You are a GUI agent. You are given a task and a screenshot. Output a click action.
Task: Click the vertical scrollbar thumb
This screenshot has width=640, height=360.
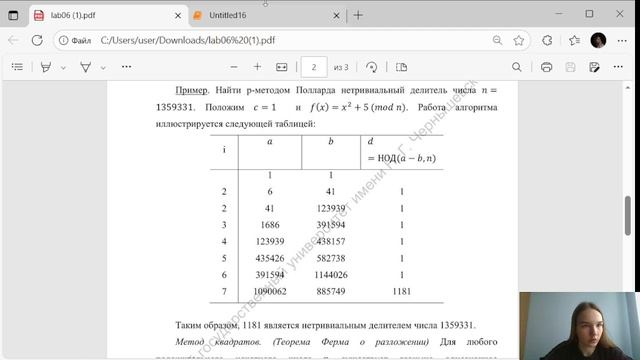click(628, 216)
